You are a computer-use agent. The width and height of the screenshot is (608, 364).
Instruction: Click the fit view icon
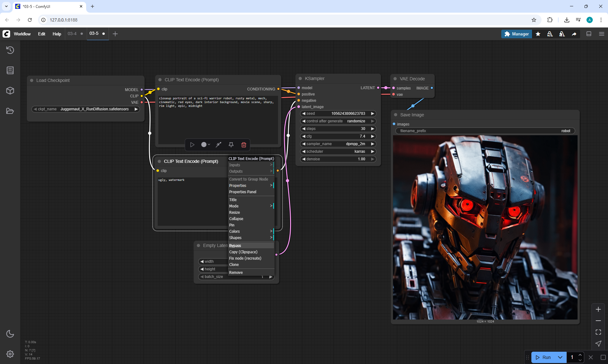coord(598,332)
